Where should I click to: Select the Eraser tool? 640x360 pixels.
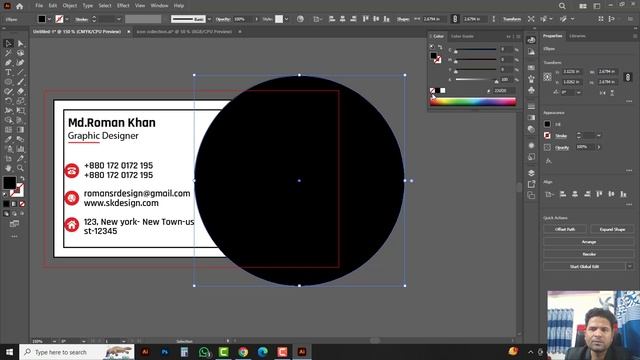(x=20, y=91)
